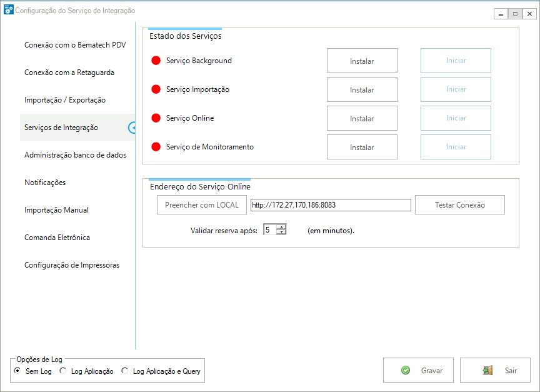The image size is (540, 392).
Task: Click the Serviço Background label
Action: point(199,61)
